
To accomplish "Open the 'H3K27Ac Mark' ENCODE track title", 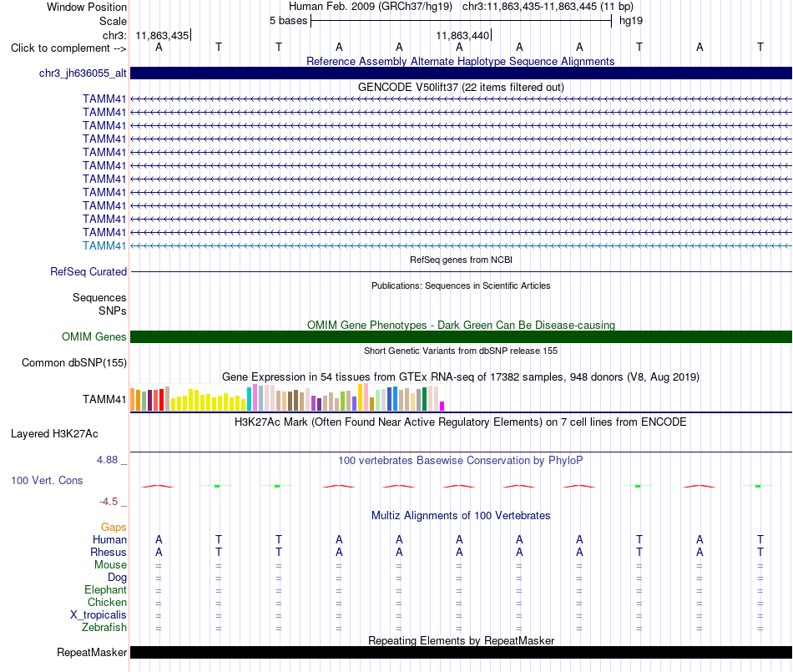I will (x=460, y=422).
